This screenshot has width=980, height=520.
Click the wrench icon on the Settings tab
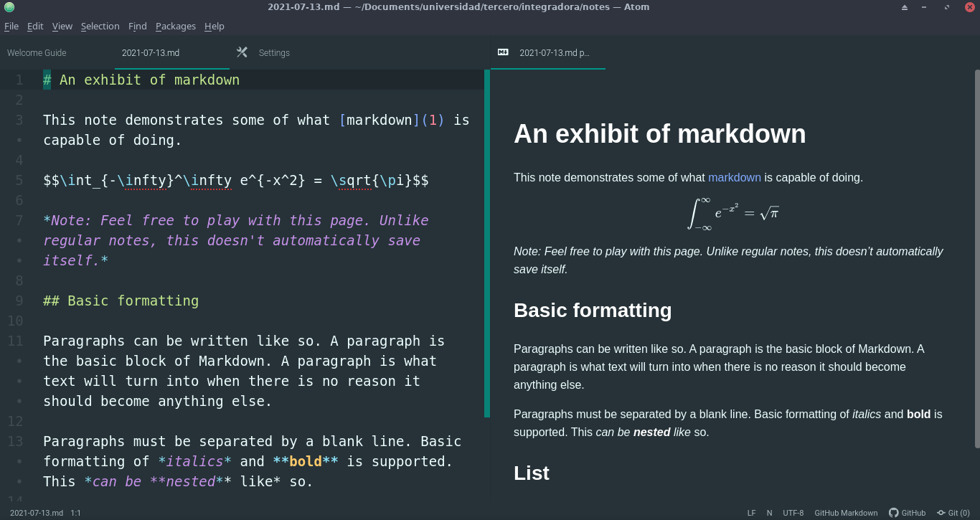(242, 52)
